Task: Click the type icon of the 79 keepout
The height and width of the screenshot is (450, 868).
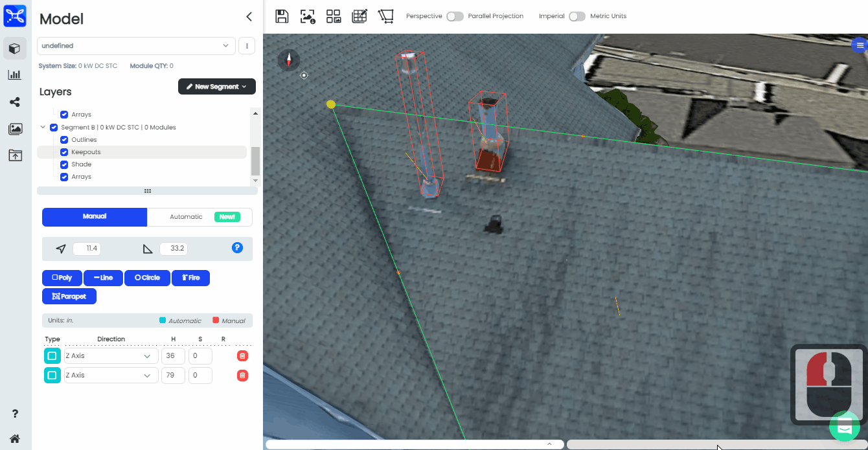Action: tap(52, 376)
